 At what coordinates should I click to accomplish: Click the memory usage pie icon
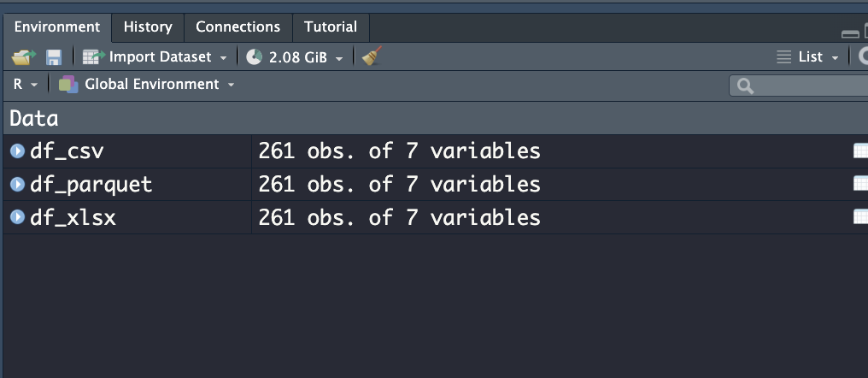point(254,57)
